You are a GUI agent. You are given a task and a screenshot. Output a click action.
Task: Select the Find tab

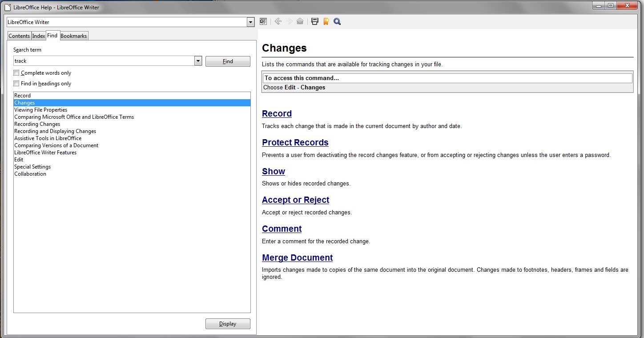point(52,36)
